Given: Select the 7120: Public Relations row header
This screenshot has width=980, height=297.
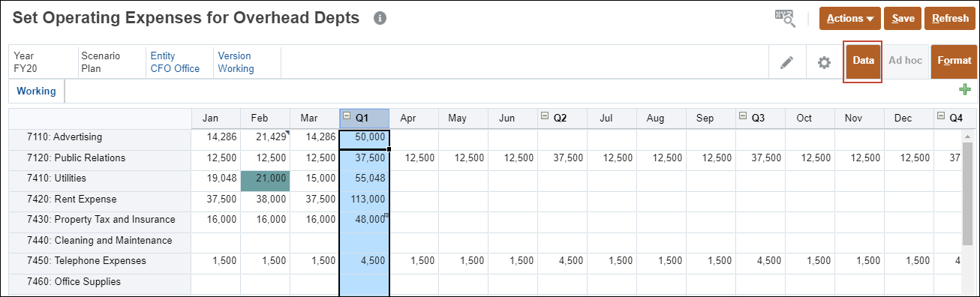Looking at the screenshot, I should point(101,159).
